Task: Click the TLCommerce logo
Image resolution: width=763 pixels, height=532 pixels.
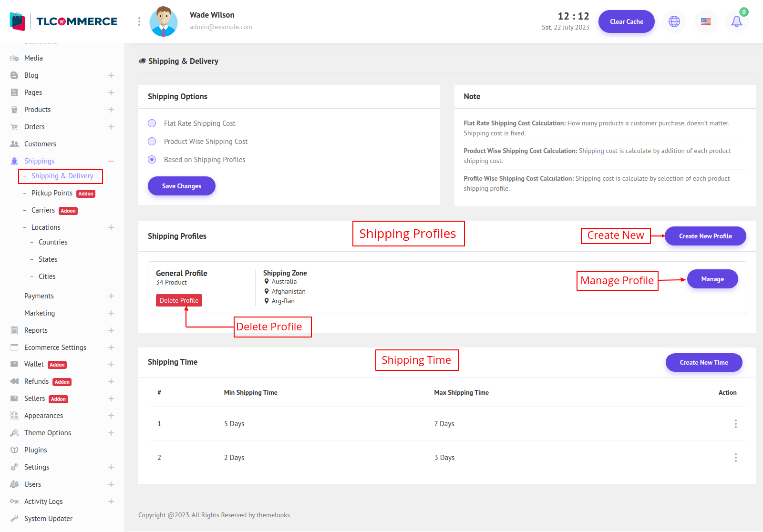Action: coord(63,21)
